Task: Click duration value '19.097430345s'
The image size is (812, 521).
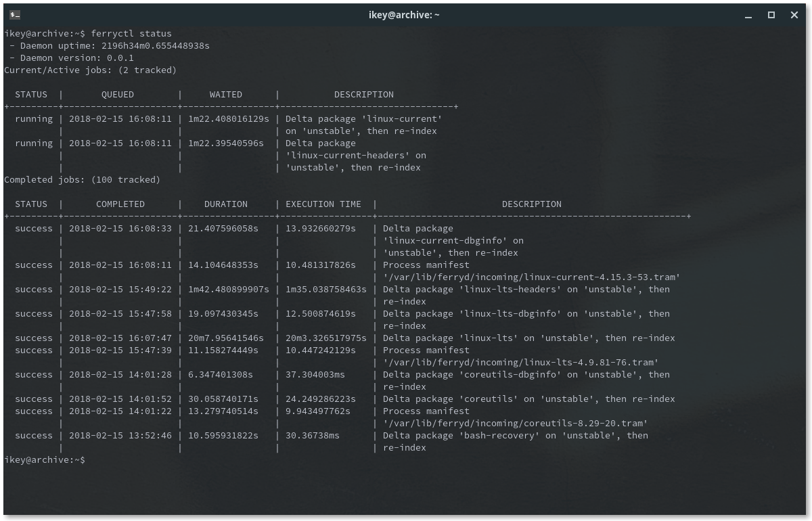Action: (x=223, y=313)
